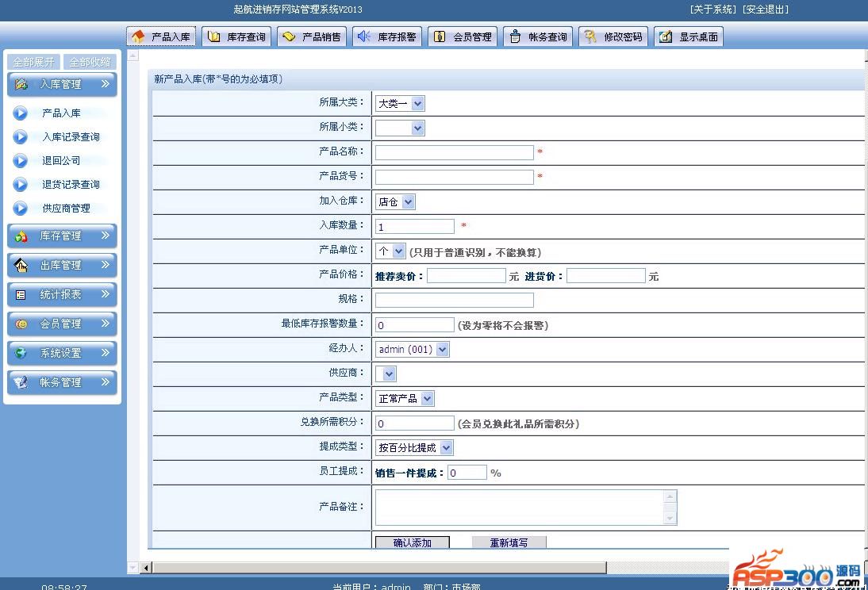Click the clipboard icon on 帐务查询 button

[515, 36]
